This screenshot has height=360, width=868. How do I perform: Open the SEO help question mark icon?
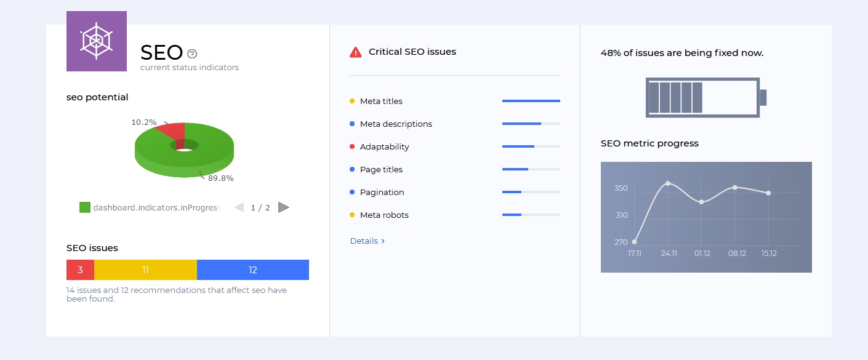tap(192, 54)
